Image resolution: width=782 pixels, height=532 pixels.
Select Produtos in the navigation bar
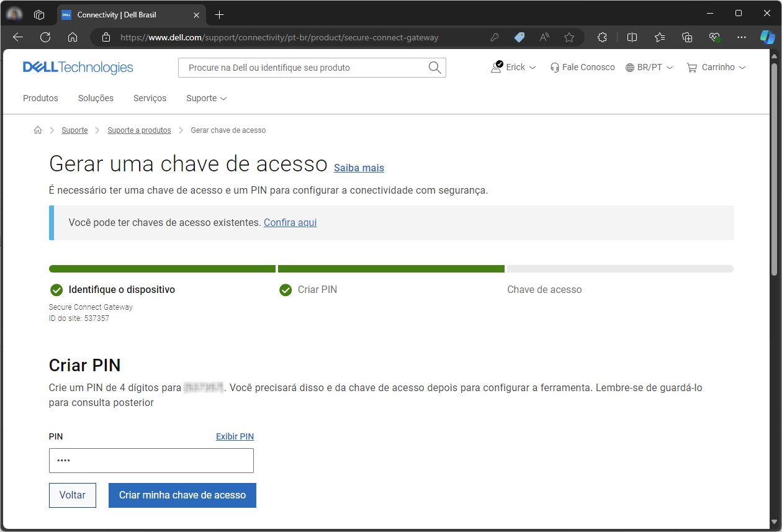(40, 98)
